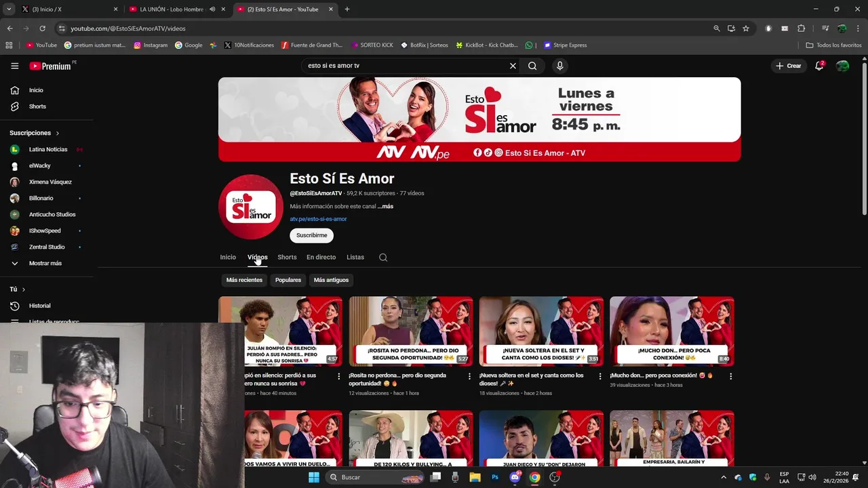Open Historial in the sidebar

[39, 306]
